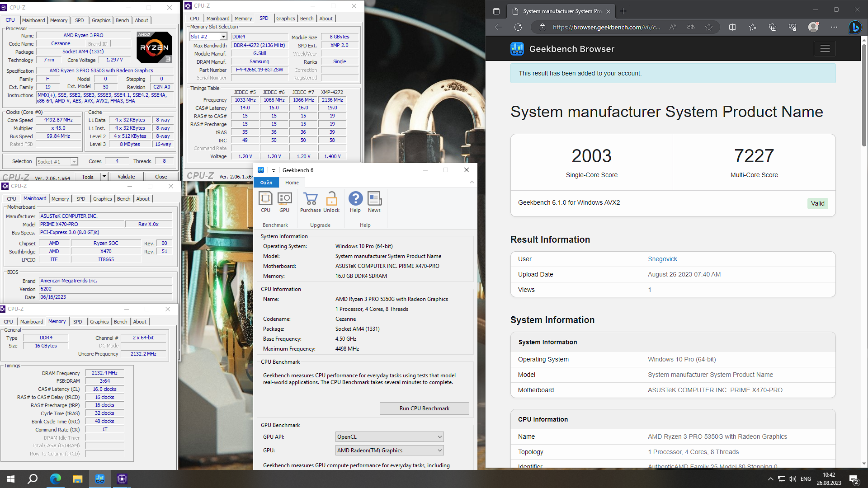The width and height of the screenshot is (868, 488).
Task: Click the Validate button in CPU-Z
Action: [x=126, y=177]
